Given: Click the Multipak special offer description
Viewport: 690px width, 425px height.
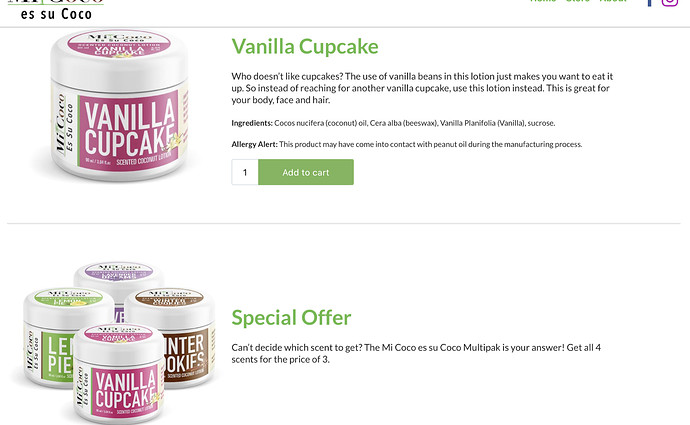Looking at the screenshot, I should pyautogui.click(x=416, y=353).
